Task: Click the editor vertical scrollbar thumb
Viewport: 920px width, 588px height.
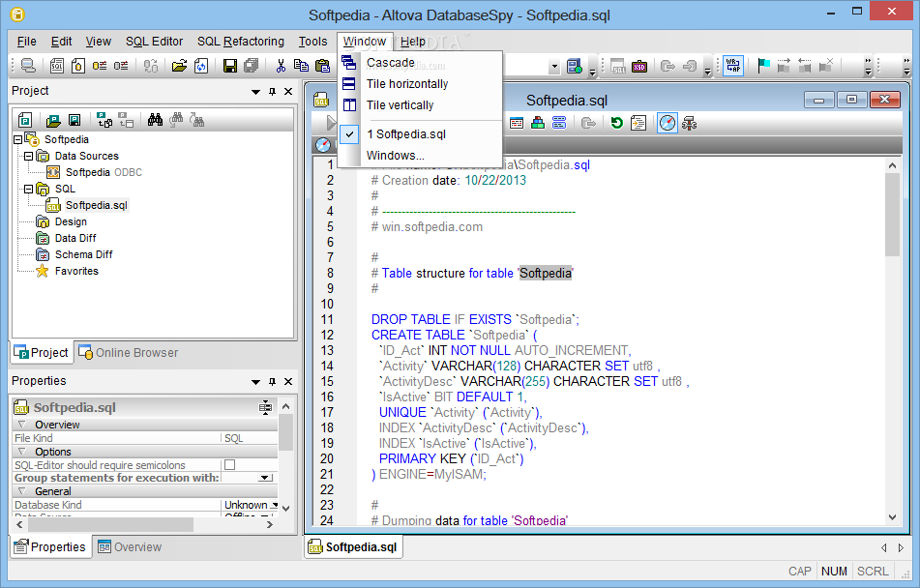Action: [892, 214]
